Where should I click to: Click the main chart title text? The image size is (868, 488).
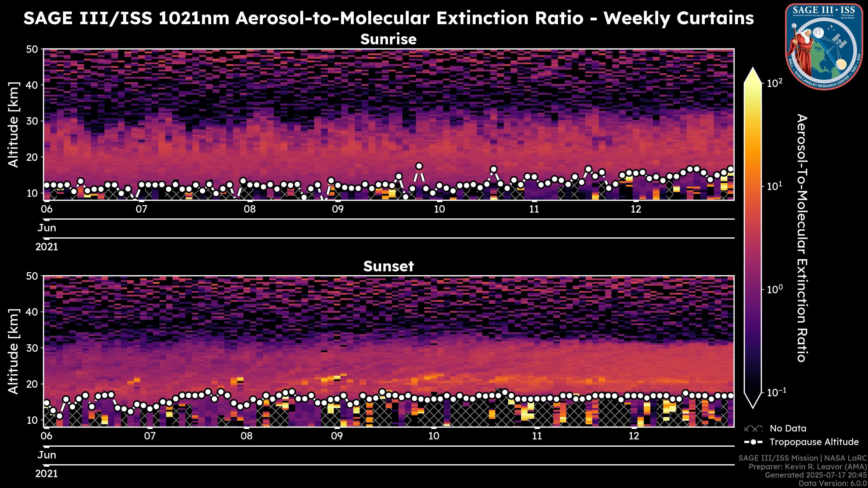point(388,18)
